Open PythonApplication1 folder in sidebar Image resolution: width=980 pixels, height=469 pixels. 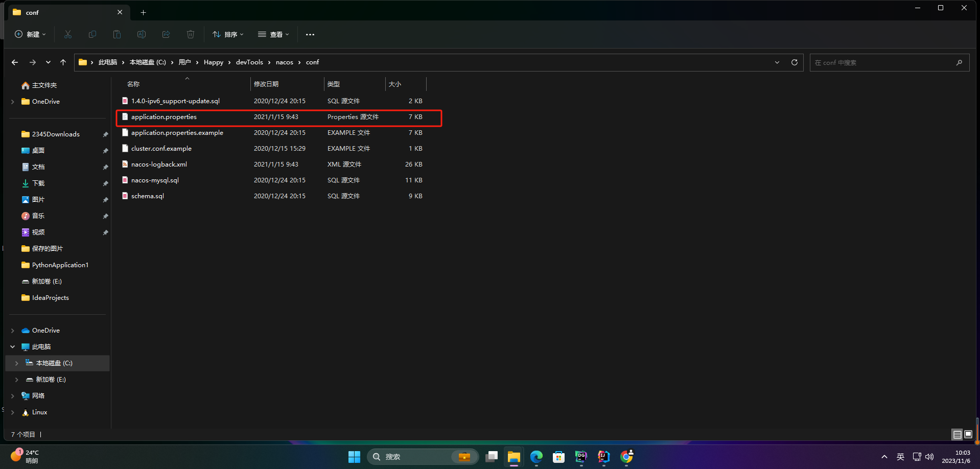coord(60,265)
